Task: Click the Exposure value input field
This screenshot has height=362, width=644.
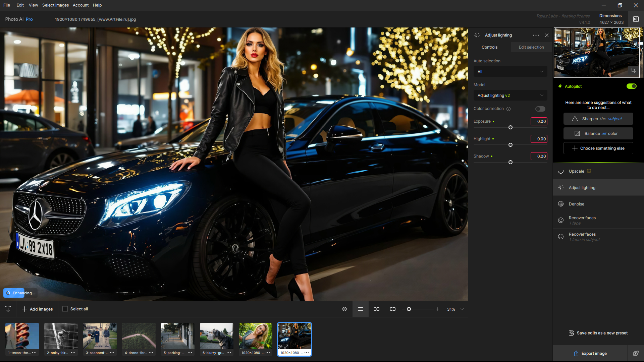Action: pos(539,121)
